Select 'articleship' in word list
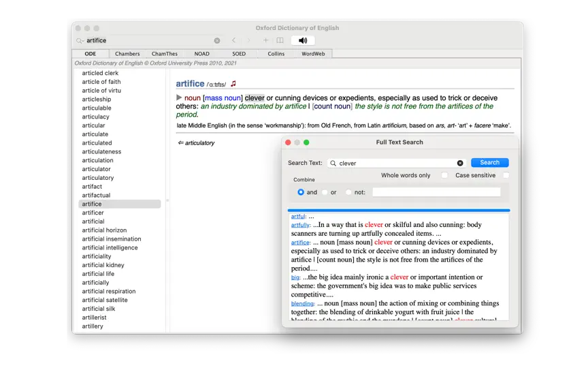This screenshot has height=368, width=588. coord(97,99)
